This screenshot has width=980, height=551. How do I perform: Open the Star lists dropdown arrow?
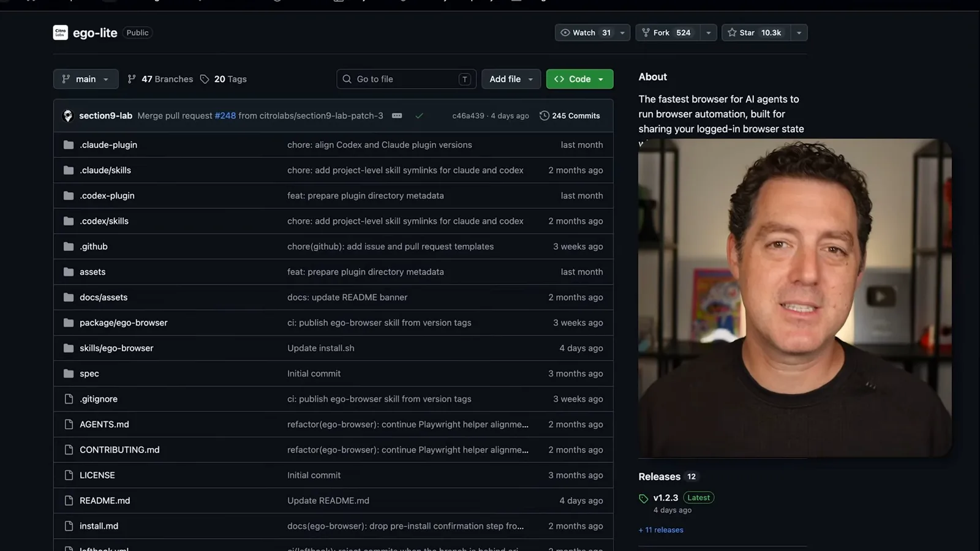(799, 32)
